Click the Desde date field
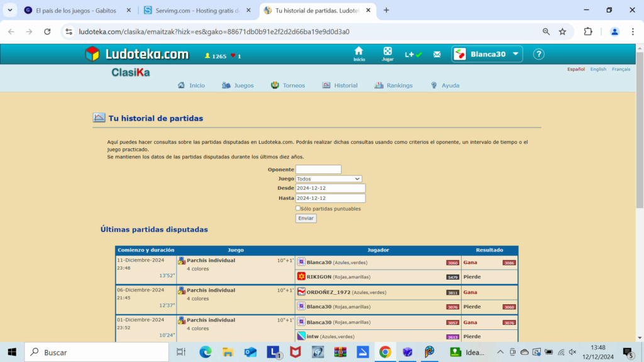This screenshot has height=362, width=644. (330, 188)
